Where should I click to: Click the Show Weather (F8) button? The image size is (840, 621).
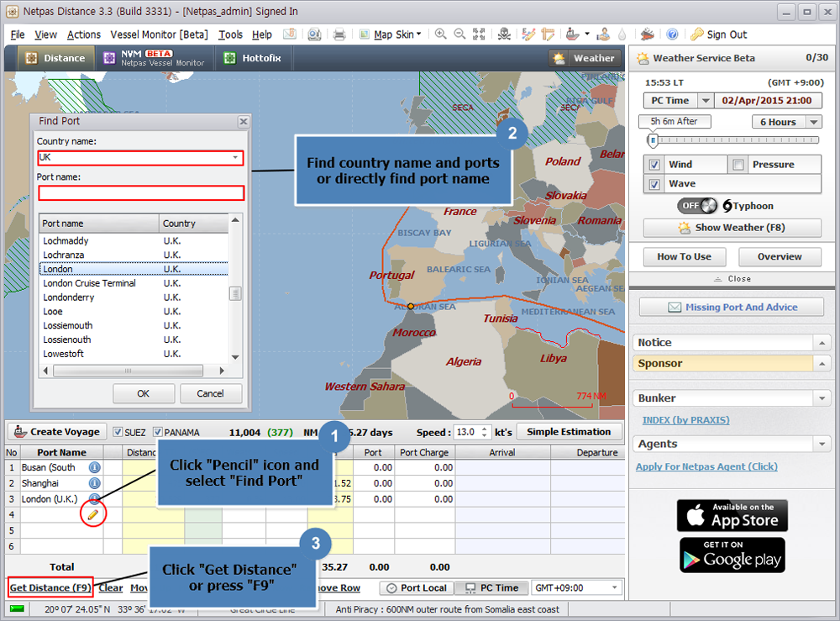(732, 228)
